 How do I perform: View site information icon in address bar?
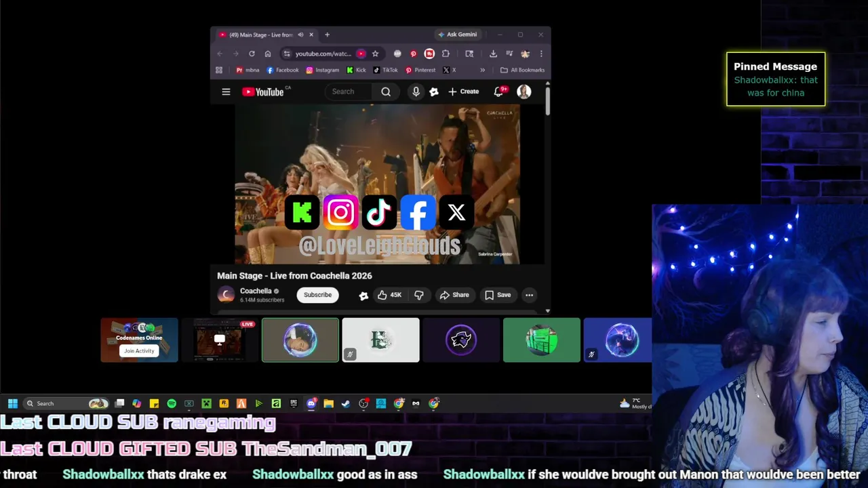[x=287, y=54]
